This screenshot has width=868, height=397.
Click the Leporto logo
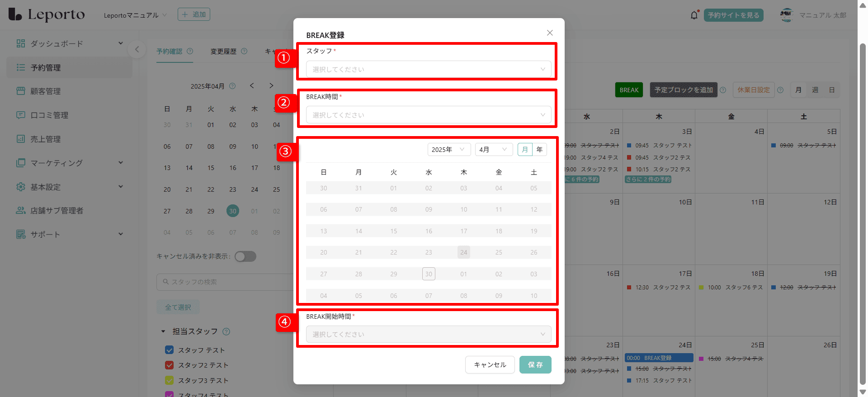(x=47, y=14)
